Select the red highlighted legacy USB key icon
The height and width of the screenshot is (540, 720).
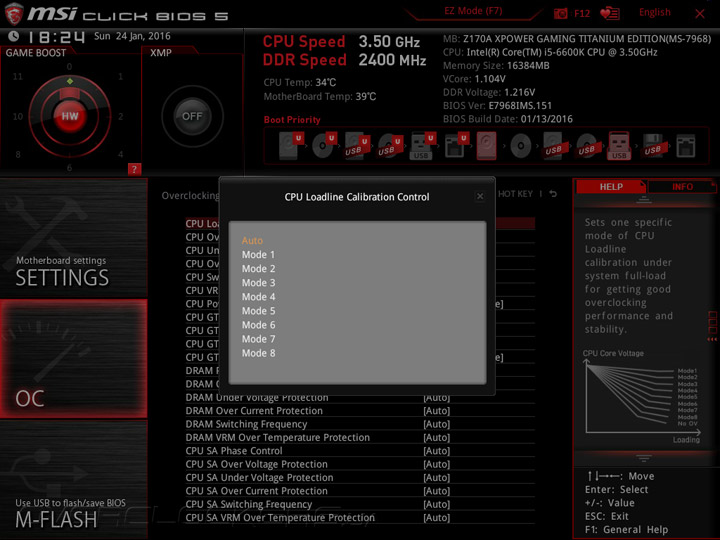click(619, 146)
